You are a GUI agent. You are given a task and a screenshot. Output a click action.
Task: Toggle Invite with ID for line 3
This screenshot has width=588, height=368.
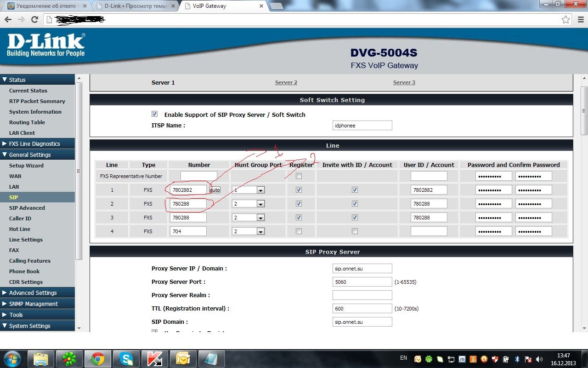[x=355, y=217]
